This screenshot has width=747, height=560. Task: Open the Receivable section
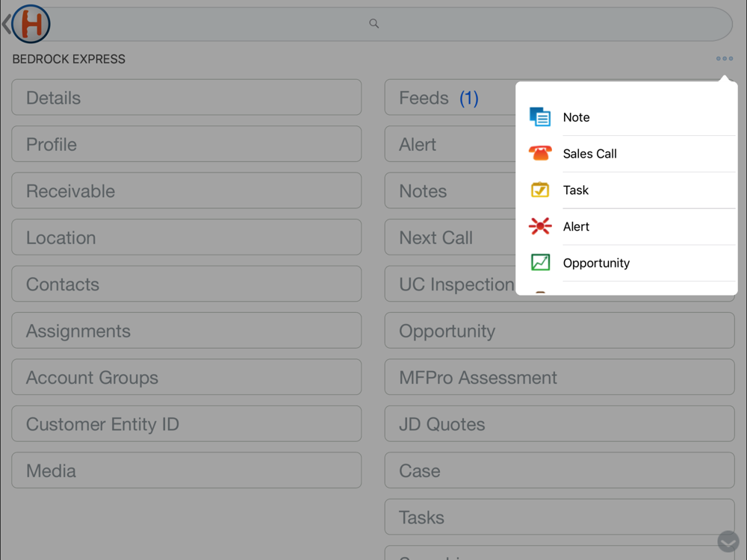click(186, 191)
